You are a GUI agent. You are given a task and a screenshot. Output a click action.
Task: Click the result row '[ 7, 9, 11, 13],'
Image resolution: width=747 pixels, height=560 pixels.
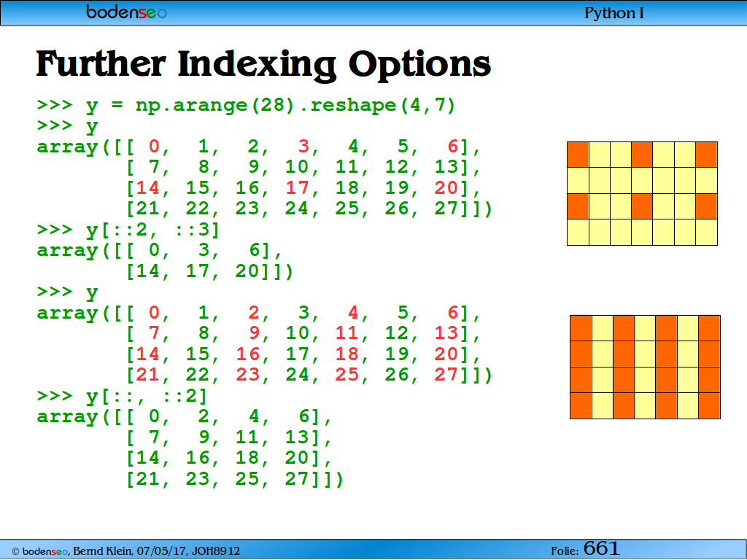228,437
